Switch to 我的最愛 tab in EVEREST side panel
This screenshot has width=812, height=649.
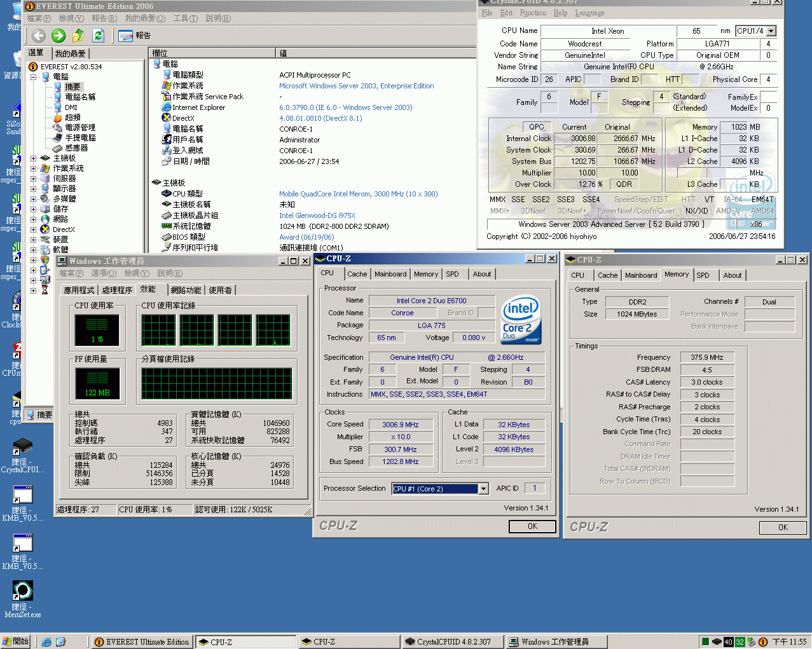pos(70,54)
